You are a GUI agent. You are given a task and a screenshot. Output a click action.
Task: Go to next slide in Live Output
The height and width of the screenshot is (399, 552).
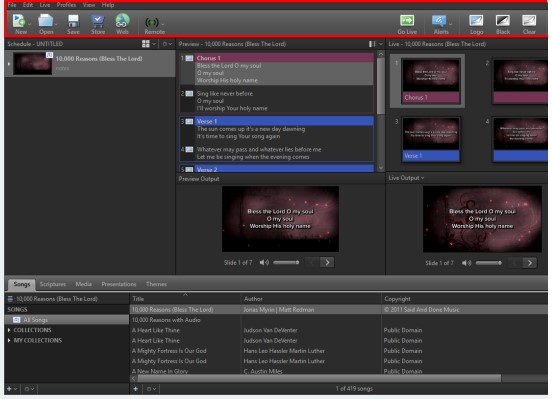click(530, 263)
